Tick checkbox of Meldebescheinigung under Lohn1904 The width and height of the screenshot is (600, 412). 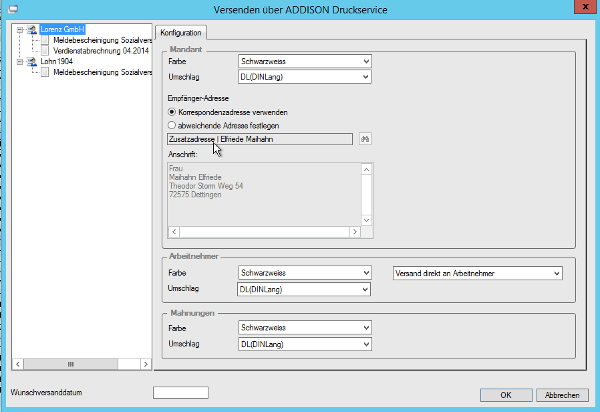point(45,72)
